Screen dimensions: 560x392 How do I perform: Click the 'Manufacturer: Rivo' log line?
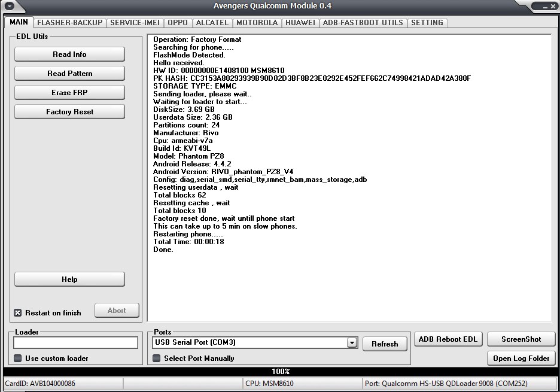click(185, 133)
